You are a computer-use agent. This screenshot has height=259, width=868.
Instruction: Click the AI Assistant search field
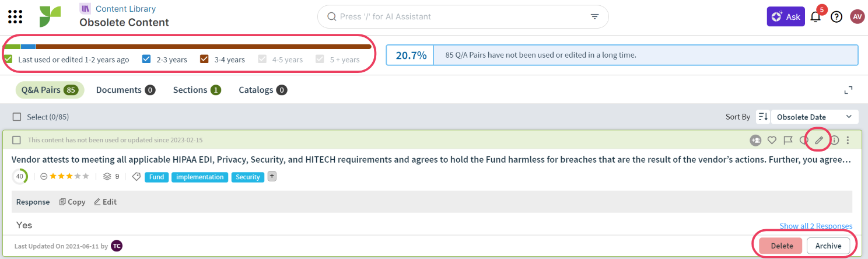455,17
